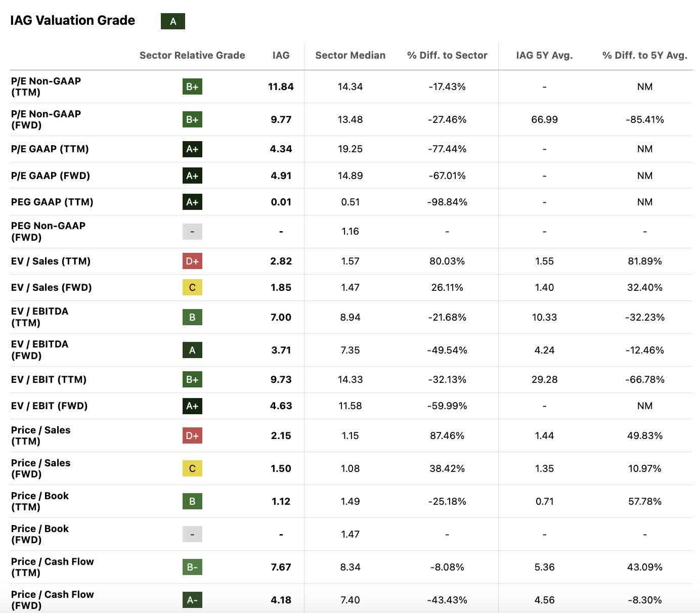700x613 pixels.
Task: Click the IAG value 3.71
Action: pyautogui.click(x=281, y=350)
